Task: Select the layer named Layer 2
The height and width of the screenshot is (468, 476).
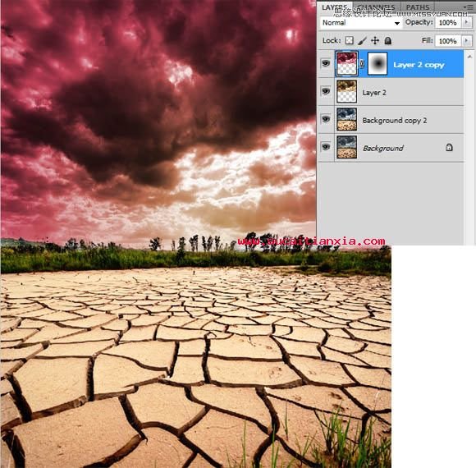Action: (374, 93)
